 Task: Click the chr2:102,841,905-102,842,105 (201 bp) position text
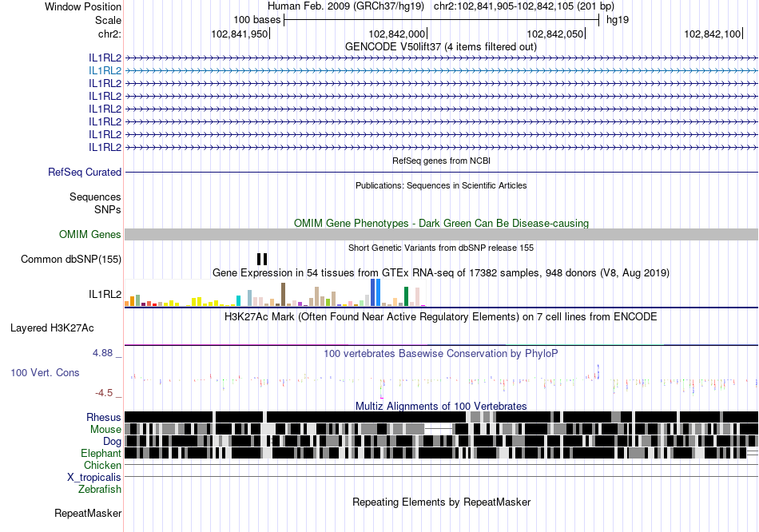[524, 6]
